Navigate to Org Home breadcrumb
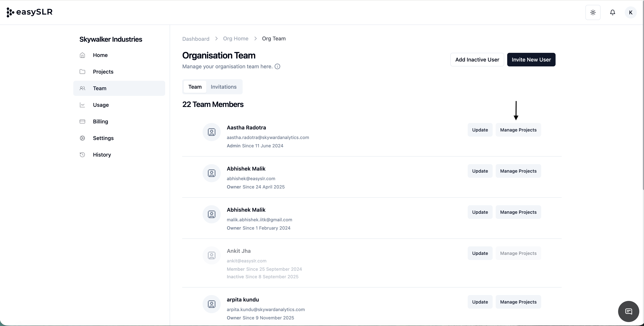The width and height of the screenshot is (644, 326). point(235,39)
